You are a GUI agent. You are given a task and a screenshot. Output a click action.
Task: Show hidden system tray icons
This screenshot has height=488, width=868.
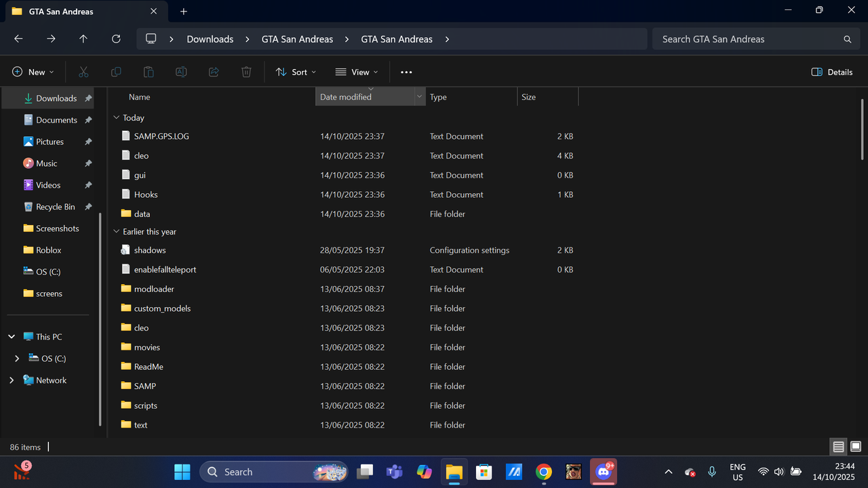pos(668,472)
